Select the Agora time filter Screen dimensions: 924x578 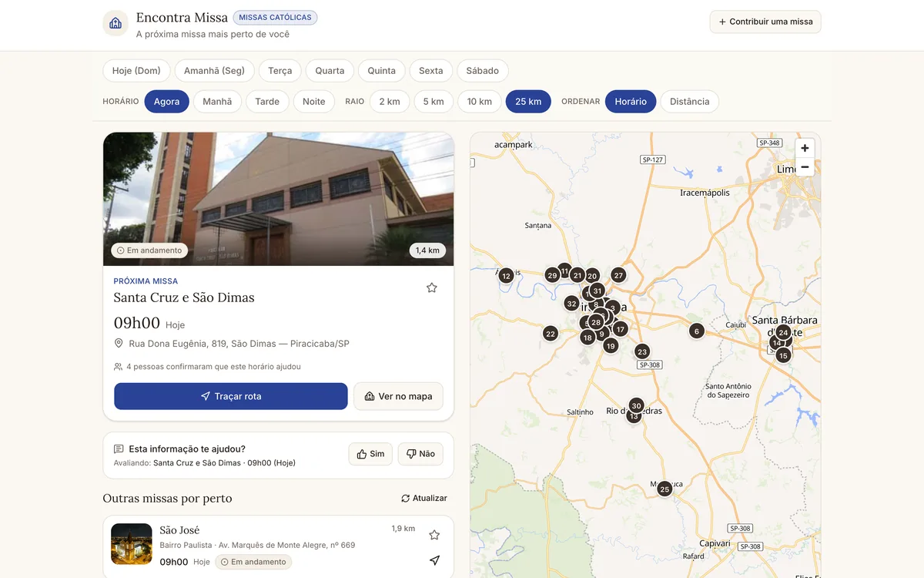(166, 102)
